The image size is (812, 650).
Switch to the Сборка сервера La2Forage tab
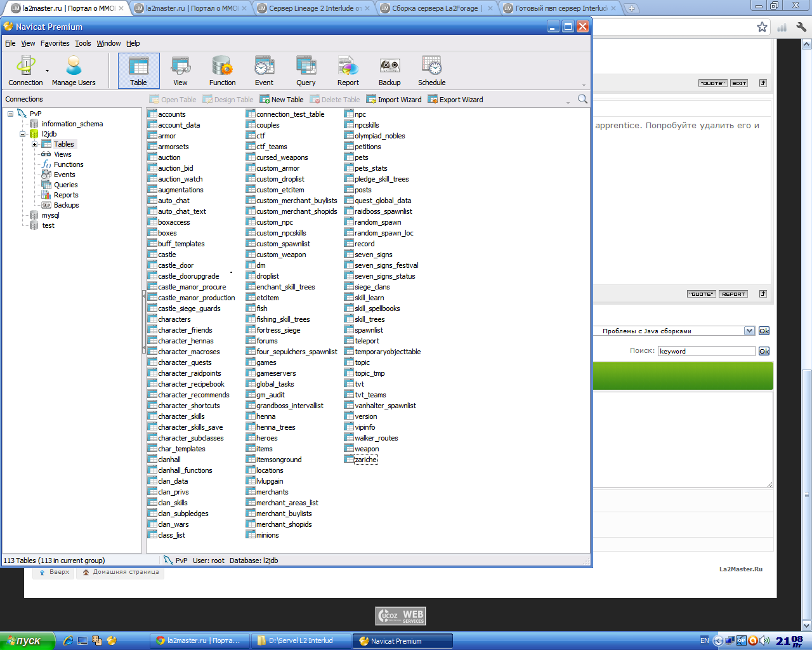[x=436, y=8]
